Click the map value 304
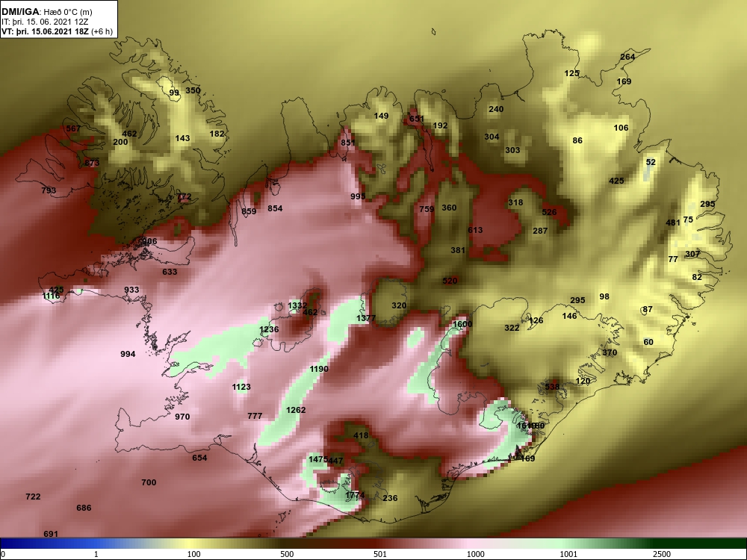 pyautogui.click(x=492, y=137)
